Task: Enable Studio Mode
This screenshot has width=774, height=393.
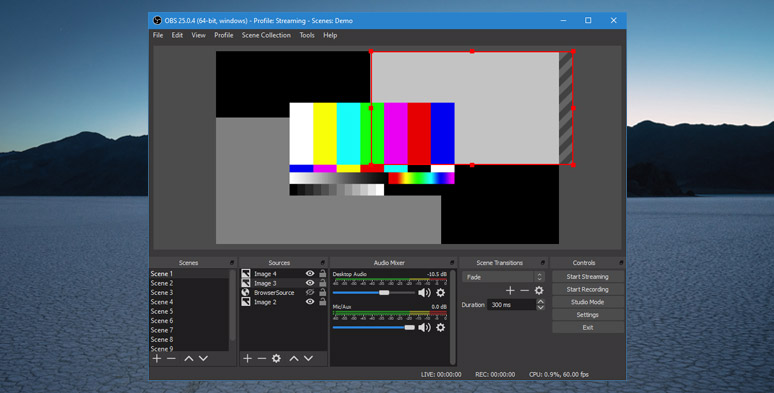Action: 588,302
